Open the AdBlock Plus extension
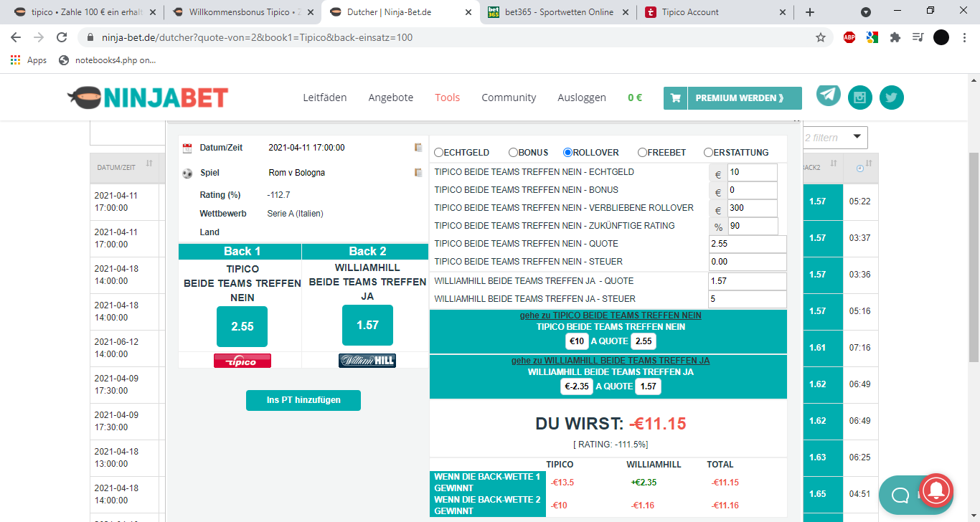This screenshot has width=980, height=522. (849, 37)
